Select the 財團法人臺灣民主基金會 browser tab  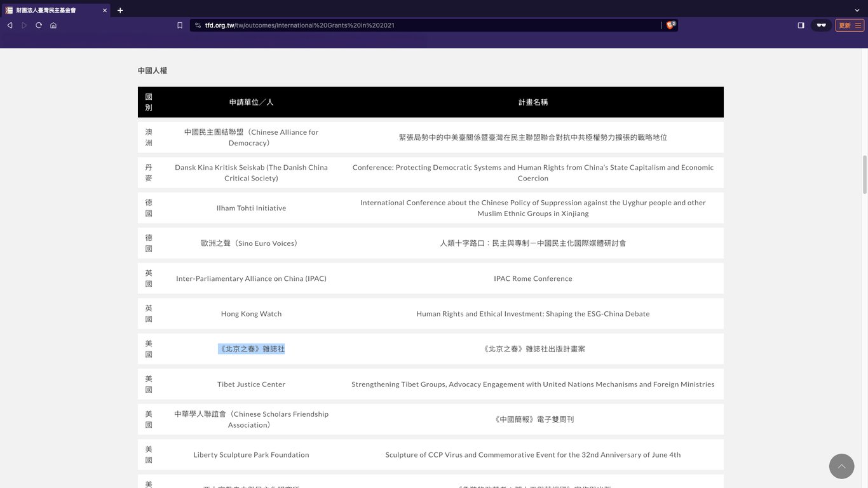pyautogui.click(x=56, y=10)
